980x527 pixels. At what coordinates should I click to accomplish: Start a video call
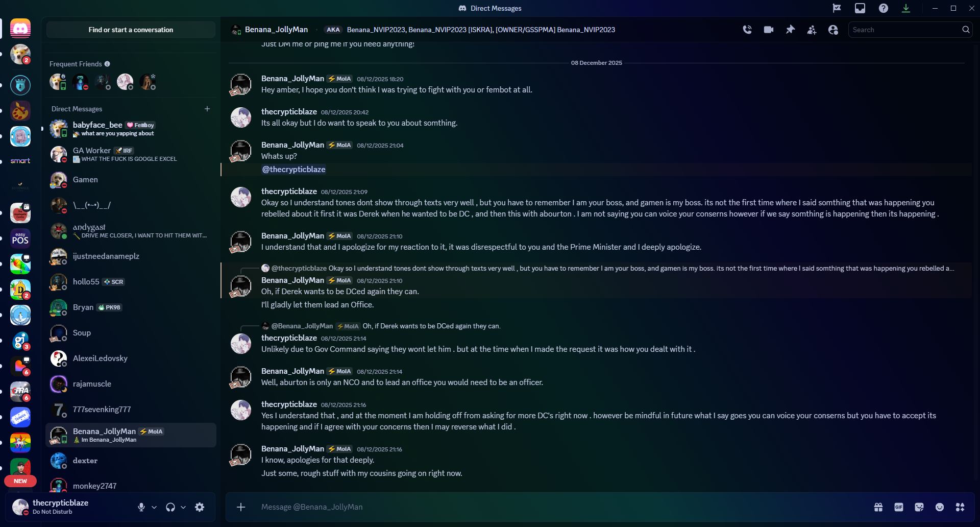click(769, 30)
